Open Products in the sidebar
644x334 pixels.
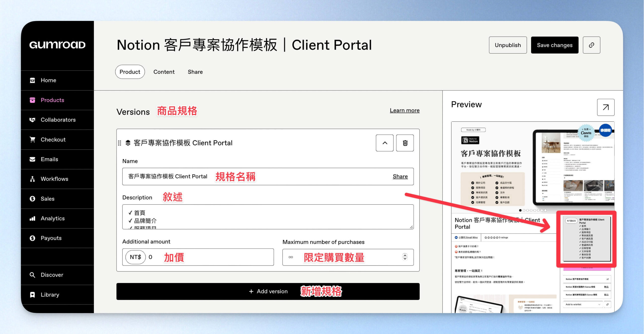(57, 100)
